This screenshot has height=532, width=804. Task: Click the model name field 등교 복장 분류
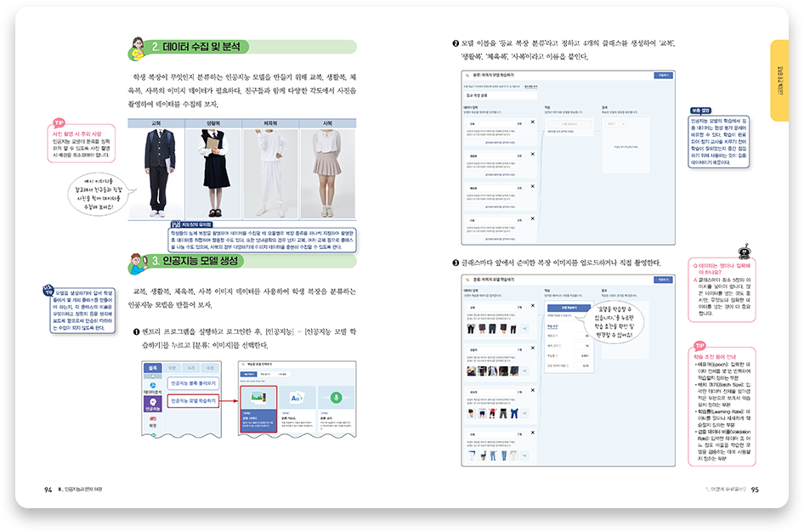coord(501,95)
